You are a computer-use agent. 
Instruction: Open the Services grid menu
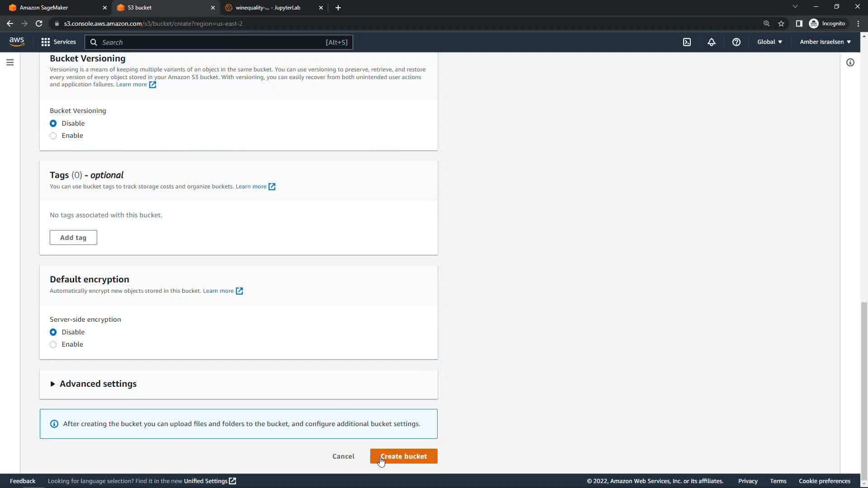pos(58,42)
